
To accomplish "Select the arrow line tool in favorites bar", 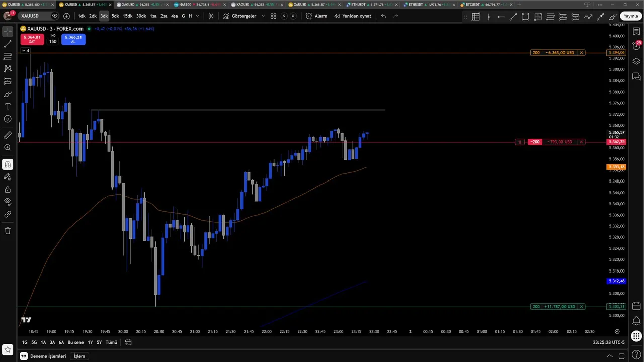I will 600,17.
